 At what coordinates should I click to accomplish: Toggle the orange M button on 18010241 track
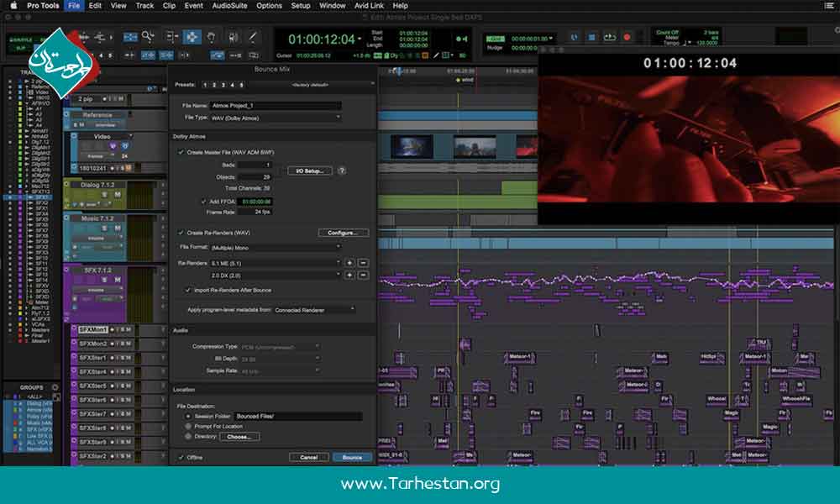(129, 168)
